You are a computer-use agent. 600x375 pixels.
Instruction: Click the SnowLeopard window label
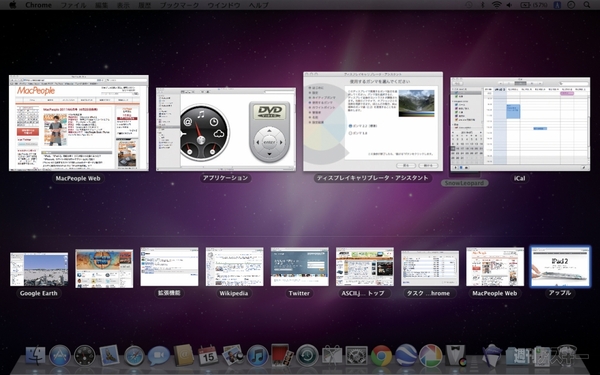click(x=465, y=183)
